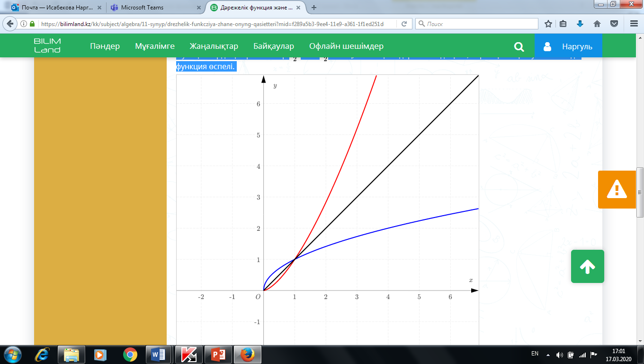
Task: Open the Action Center flag icon
Action: point(593,355)
